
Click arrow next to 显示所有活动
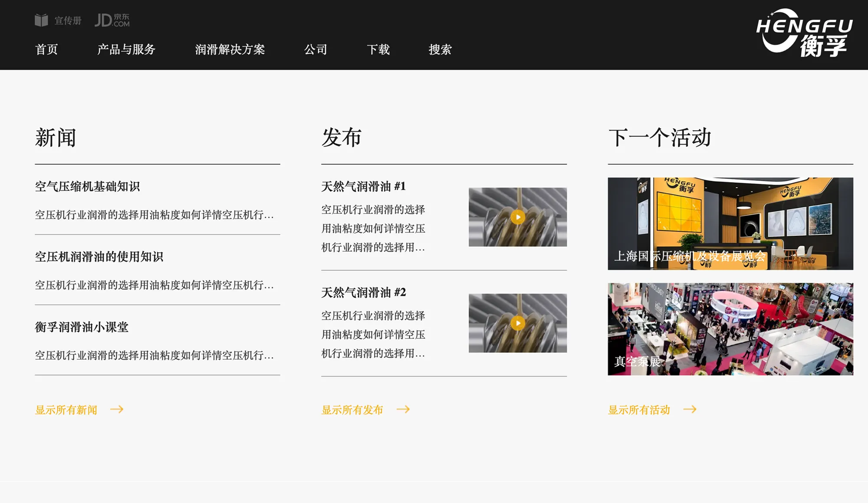coord(690,409)
